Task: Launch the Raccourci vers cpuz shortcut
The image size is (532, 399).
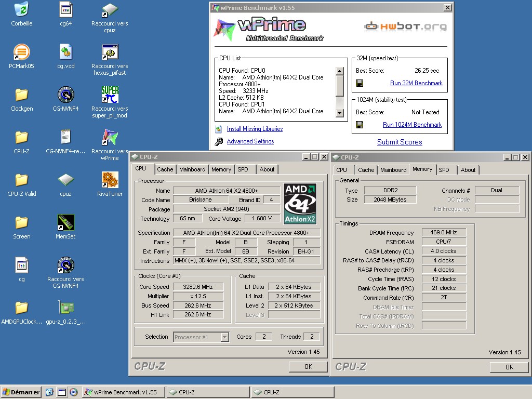Action: tap(110, 10)
